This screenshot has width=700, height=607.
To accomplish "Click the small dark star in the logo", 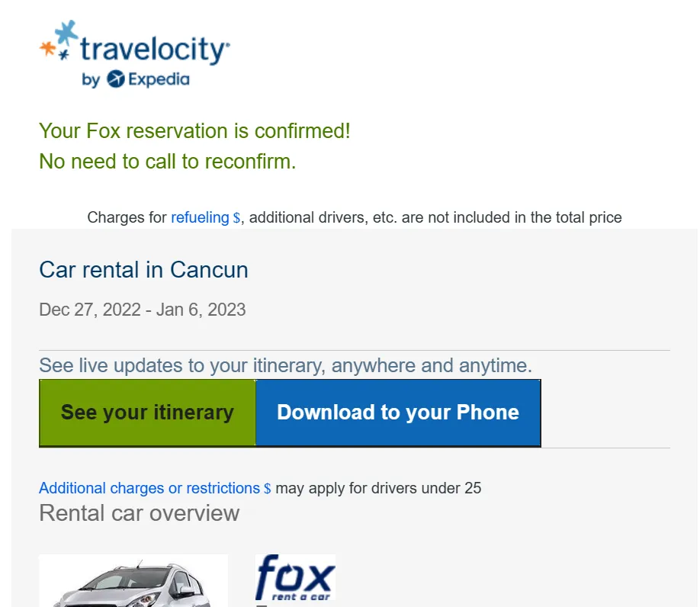I will click(x=64, y=54).
